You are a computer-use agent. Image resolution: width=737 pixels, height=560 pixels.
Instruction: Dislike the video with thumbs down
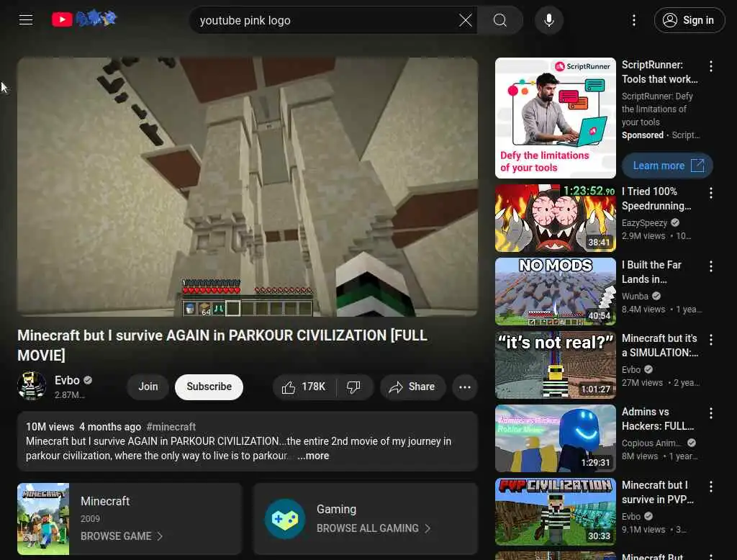pyautogui.click(x=354, y=387)
